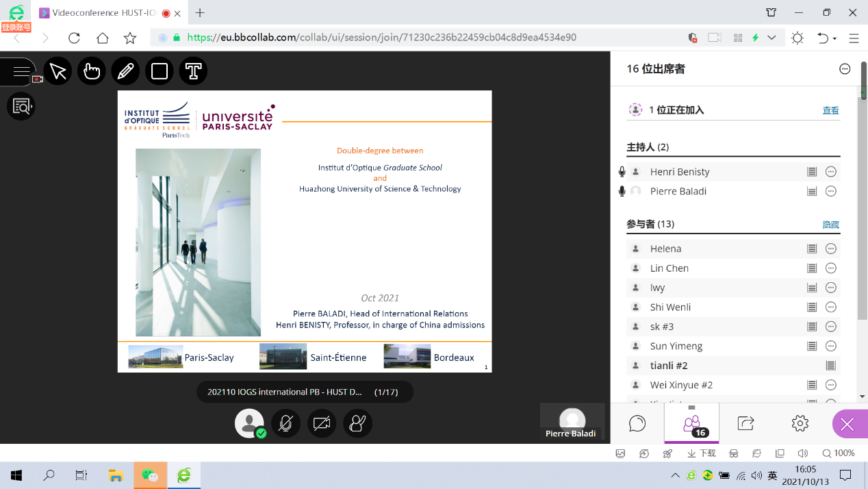Select the pencil drawing tool

(125, 71)
